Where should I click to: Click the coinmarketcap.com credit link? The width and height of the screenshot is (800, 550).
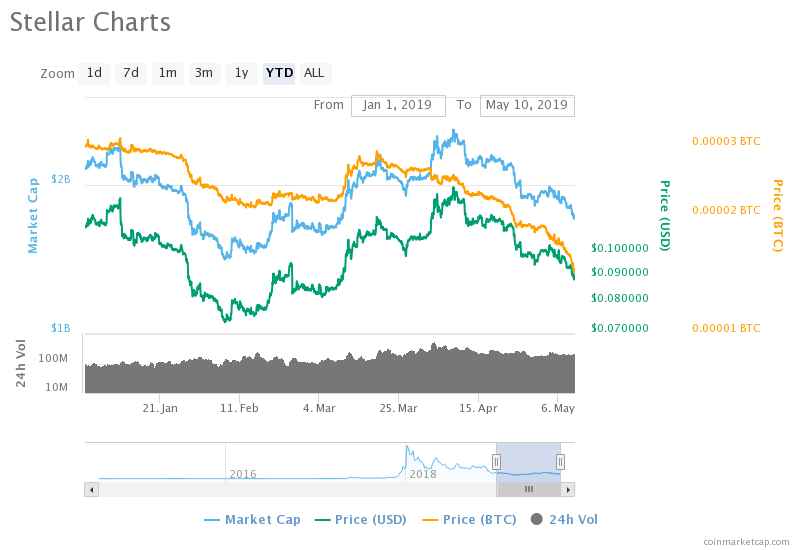pyautogui.click(x=746, y=542)
